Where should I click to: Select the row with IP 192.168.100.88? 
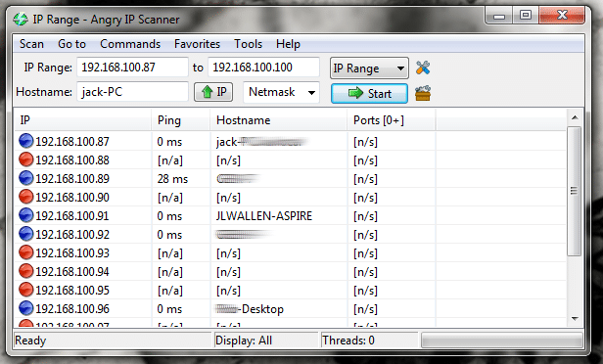(290, 159)
